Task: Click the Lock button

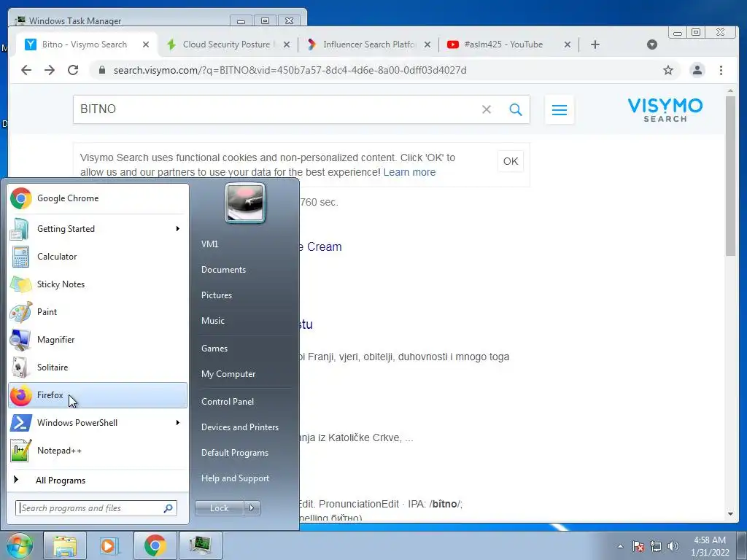Action: pyautogui.click(x=219, y=508)
